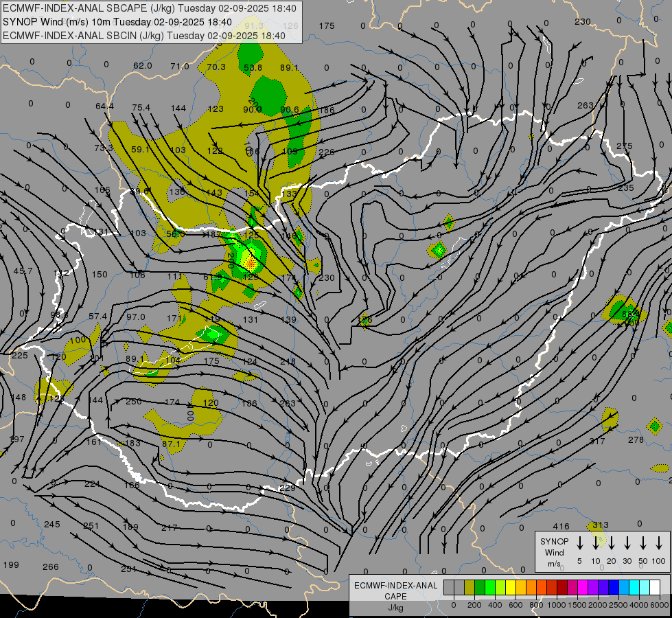This screenshot has height=618, width=672.
Task: Click the map value 235
Action: tap(626, 188)
